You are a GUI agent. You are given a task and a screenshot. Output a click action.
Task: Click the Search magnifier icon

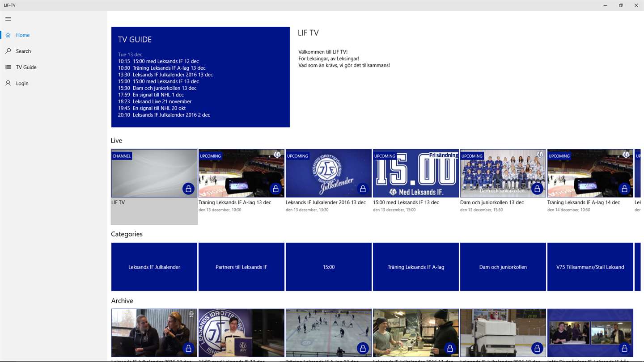[8, 51]
